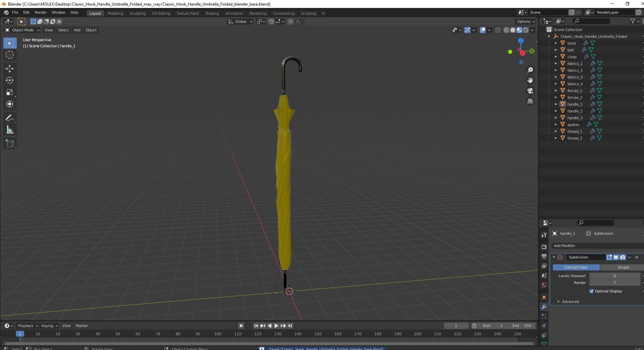The height and width of the screenshot is (350, 644).
Task: Click the timeline End frame field
Action: (522, 326)
